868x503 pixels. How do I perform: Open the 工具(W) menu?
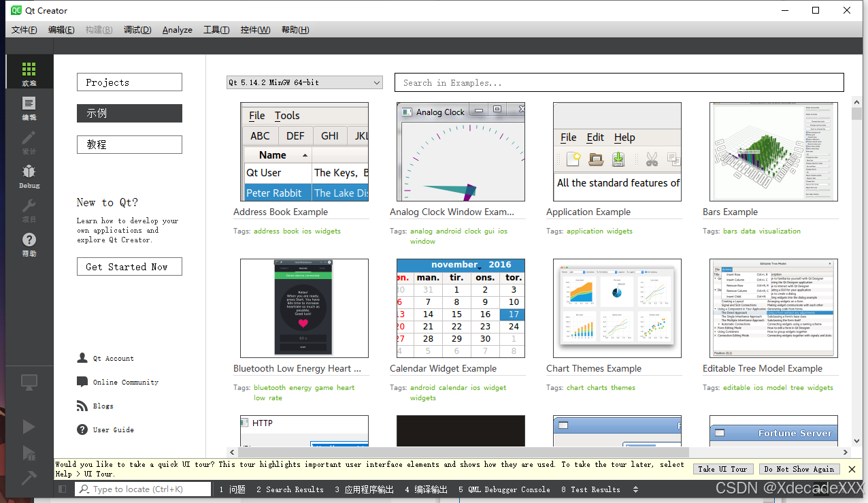(216, 29)
